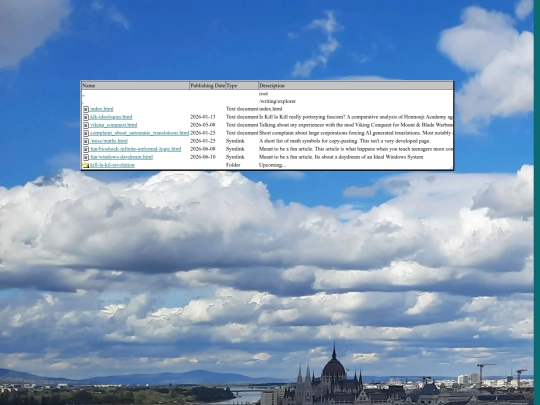
Task: Click the document icon next to index.html
Action: point(86,109)
